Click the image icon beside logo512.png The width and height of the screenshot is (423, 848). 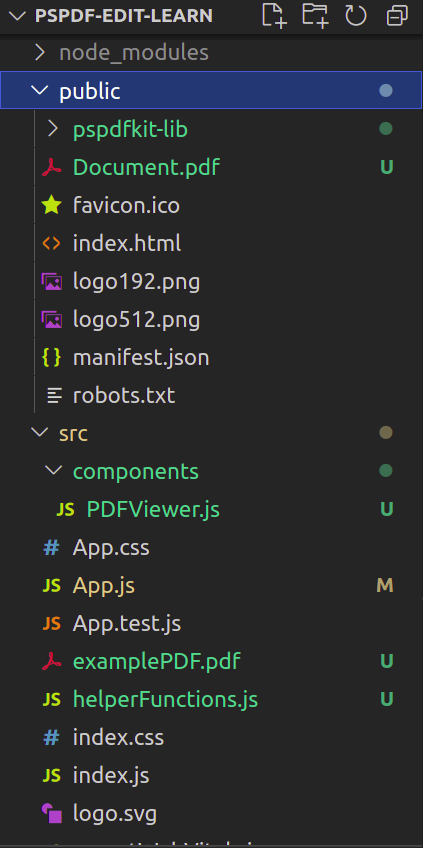[51, 320]
